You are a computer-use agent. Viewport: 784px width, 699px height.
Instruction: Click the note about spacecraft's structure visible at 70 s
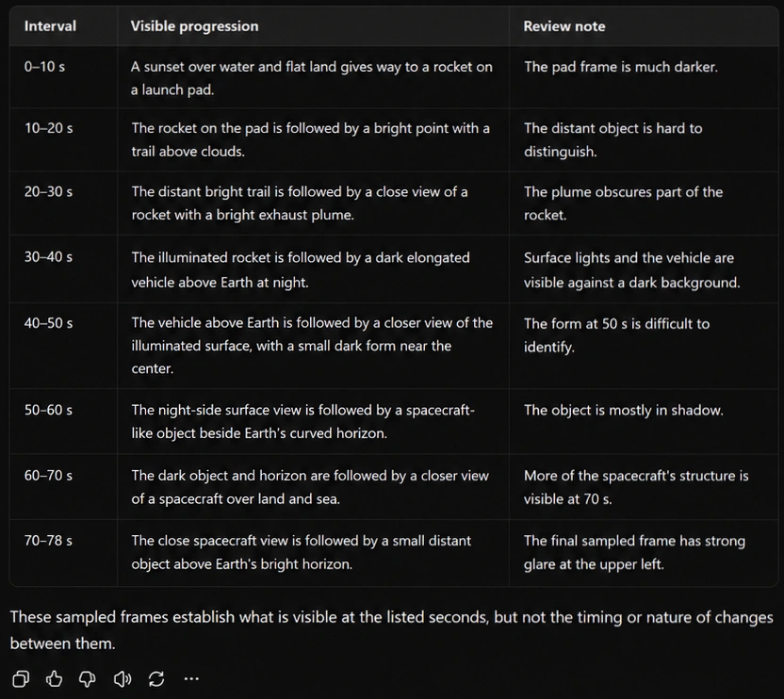636,487
